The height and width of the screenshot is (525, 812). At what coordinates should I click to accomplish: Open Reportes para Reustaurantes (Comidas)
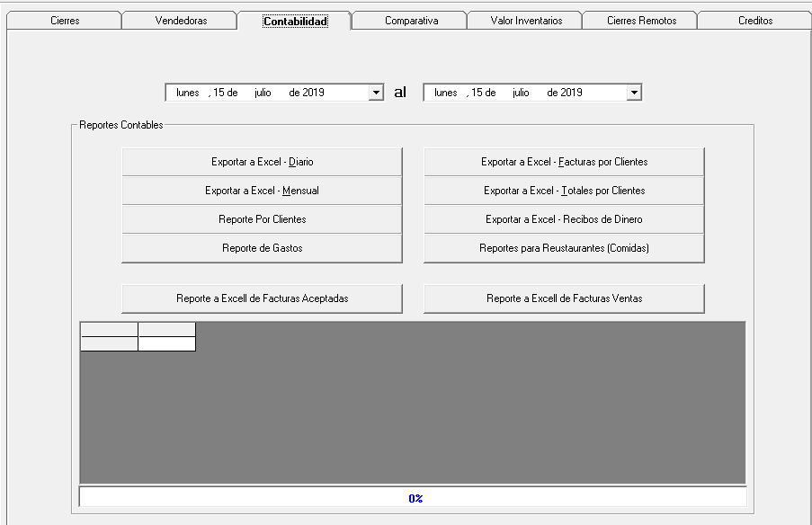pyautogui.click(x=564, y=248)
